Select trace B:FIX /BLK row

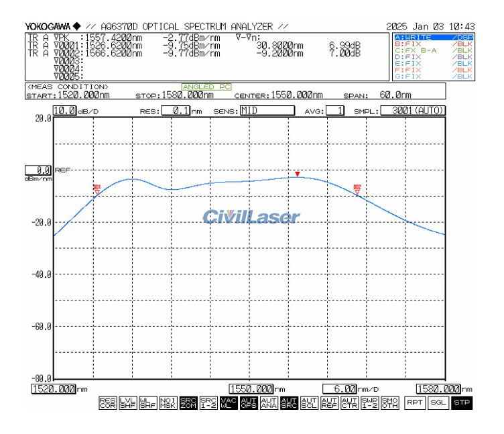(x=434, y=44)
